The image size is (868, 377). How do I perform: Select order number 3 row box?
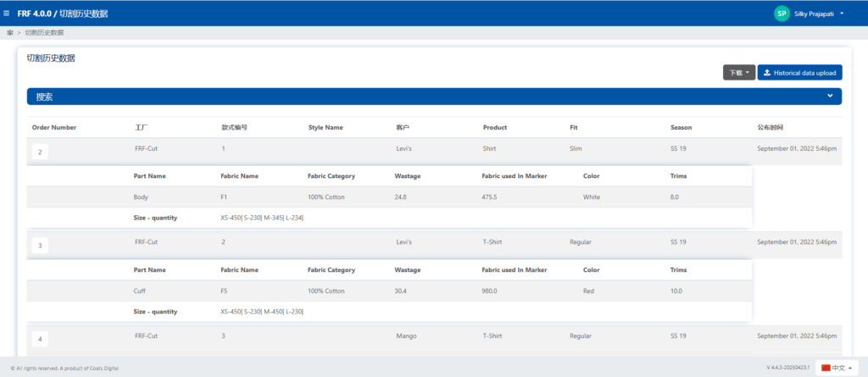pyautogui.click(x=40, y=245)
